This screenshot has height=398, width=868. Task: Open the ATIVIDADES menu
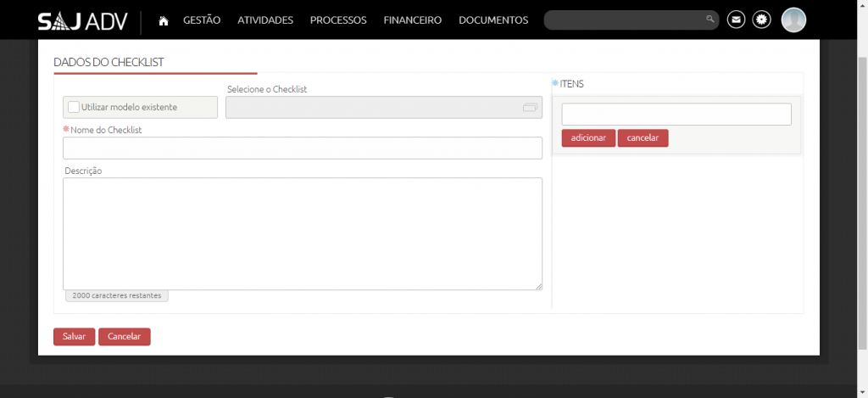[265, 20]
